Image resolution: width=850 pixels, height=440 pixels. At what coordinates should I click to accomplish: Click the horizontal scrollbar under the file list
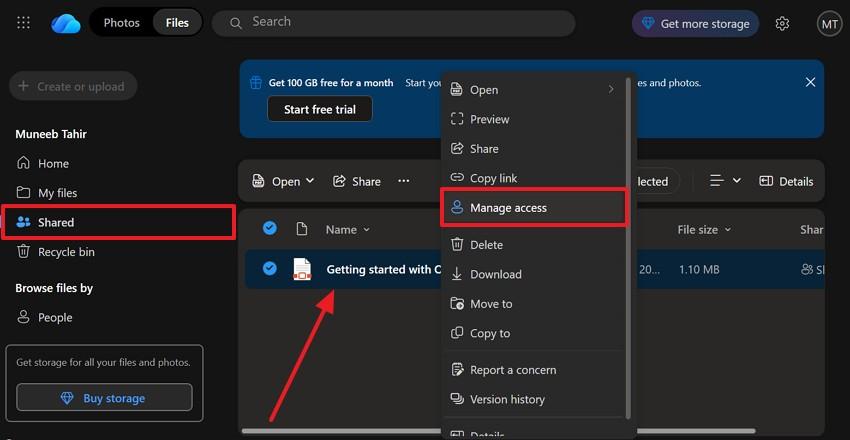499,431
